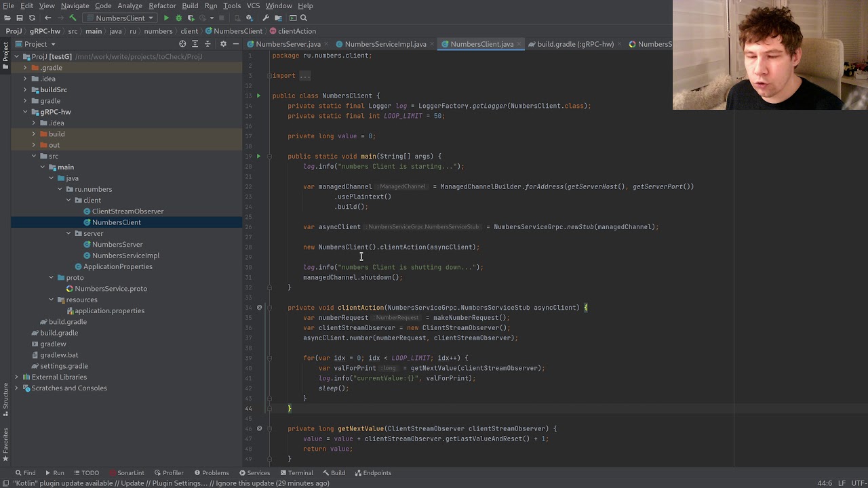
Task: Fold the main method using gutter toggle
Action: tap(269, 156)
